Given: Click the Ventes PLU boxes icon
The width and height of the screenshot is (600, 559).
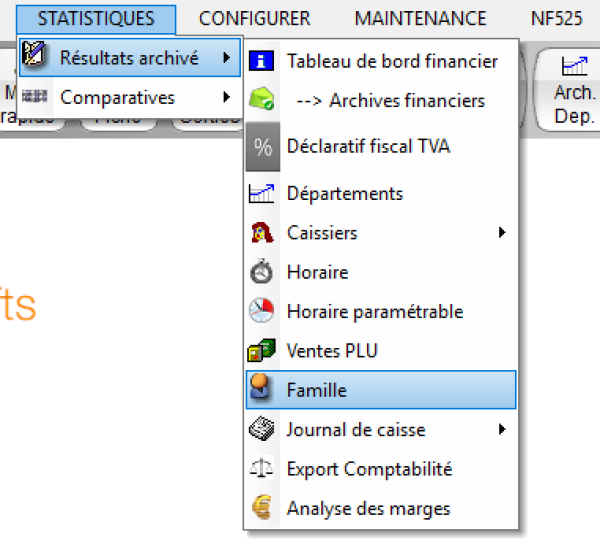Looking at the screenshot, I should (x=261, y=351).
